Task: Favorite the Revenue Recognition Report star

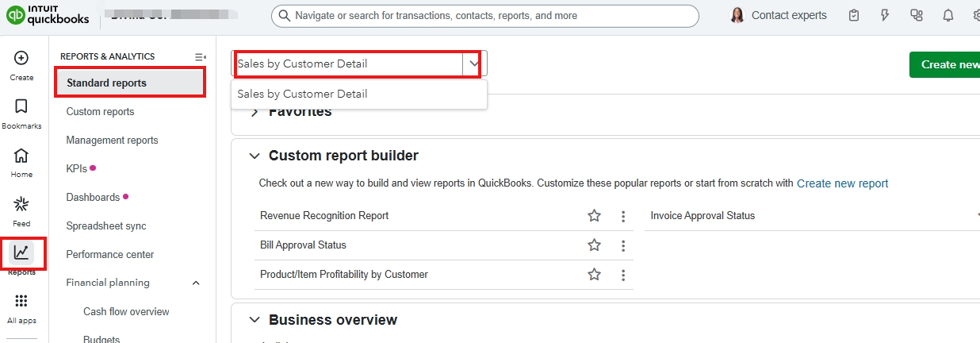Action: click(594, 216)
